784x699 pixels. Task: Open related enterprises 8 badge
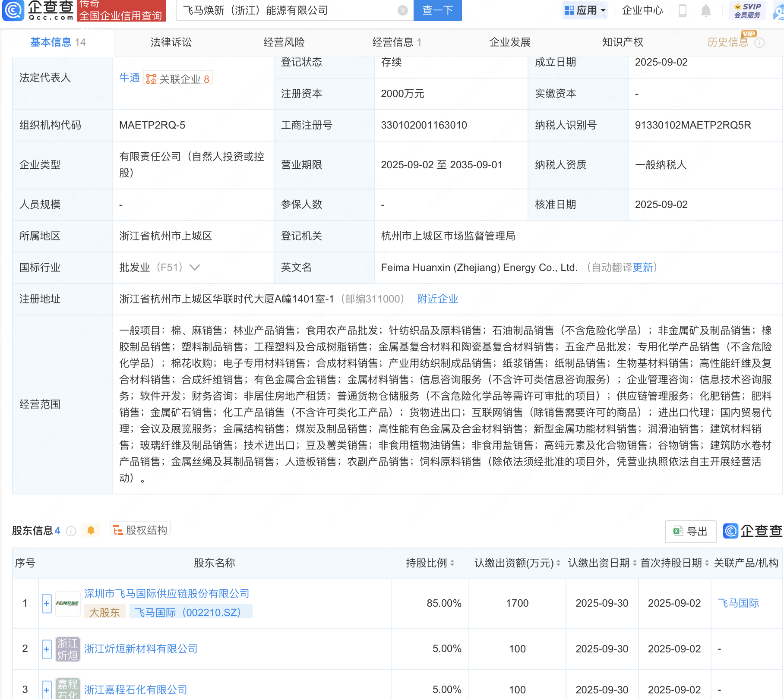pos(178,79)
